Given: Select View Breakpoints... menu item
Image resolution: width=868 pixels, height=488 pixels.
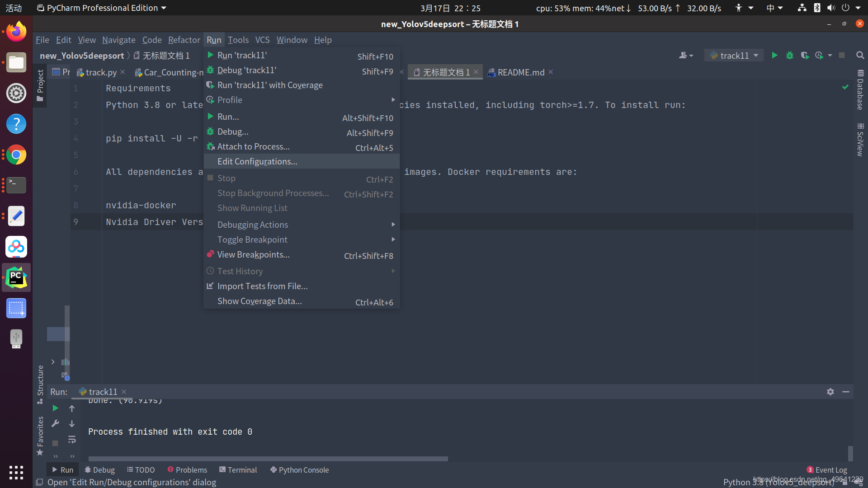Looking at the screenshot, I should 302,254.
